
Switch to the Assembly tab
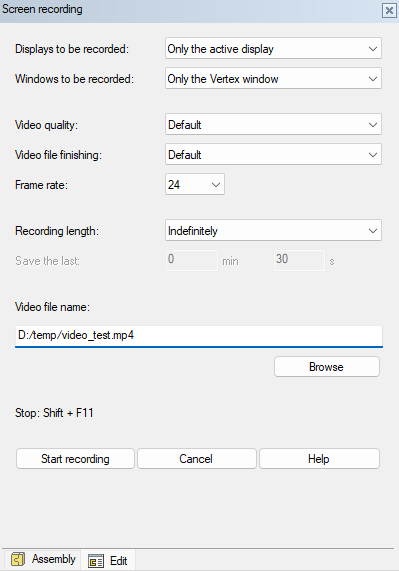43,559
